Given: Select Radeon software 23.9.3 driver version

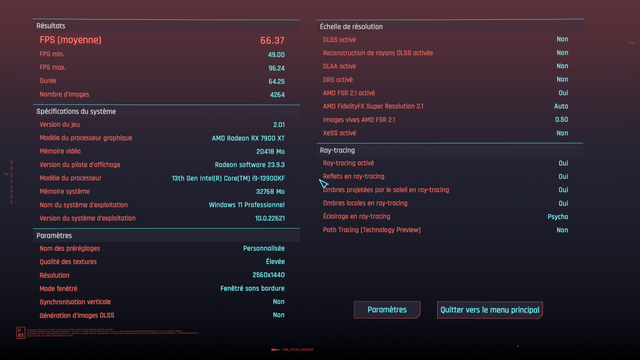Looking at the screenshot, I should click(250, 165).
